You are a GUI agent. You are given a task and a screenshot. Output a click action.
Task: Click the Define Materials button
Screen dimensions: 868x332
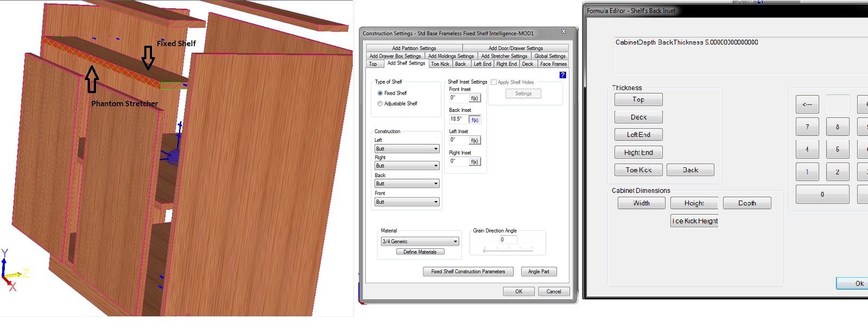(420, 252)
